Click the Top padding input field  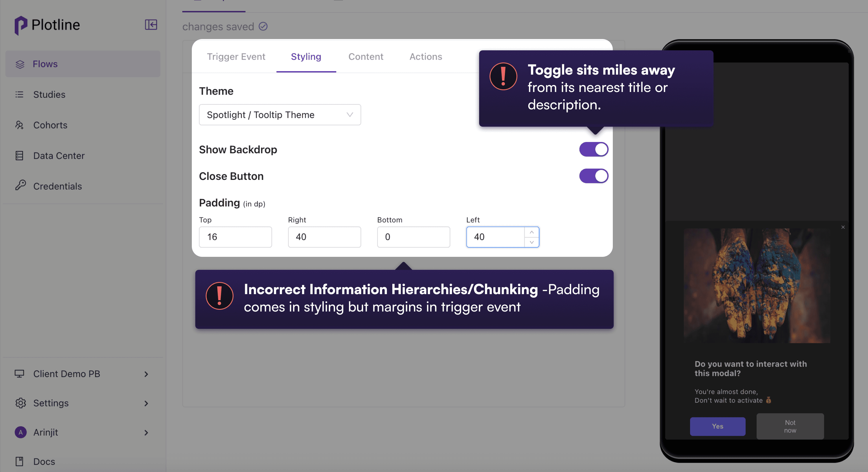235,237
